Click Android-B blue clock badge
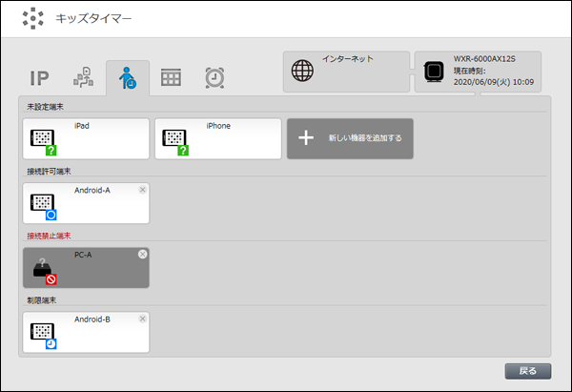 51,343
